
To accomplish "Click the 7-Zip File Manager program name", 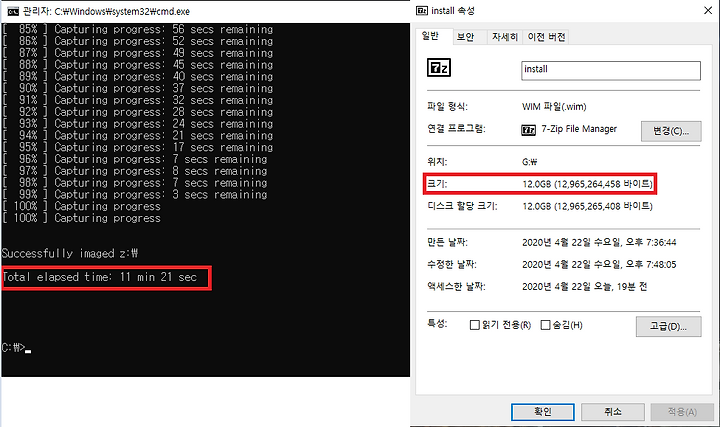I will [579, 129].
